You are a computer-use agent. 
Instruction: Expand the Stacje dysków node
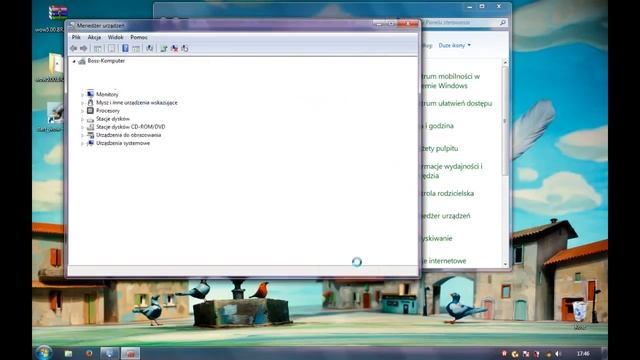[82, 119]
